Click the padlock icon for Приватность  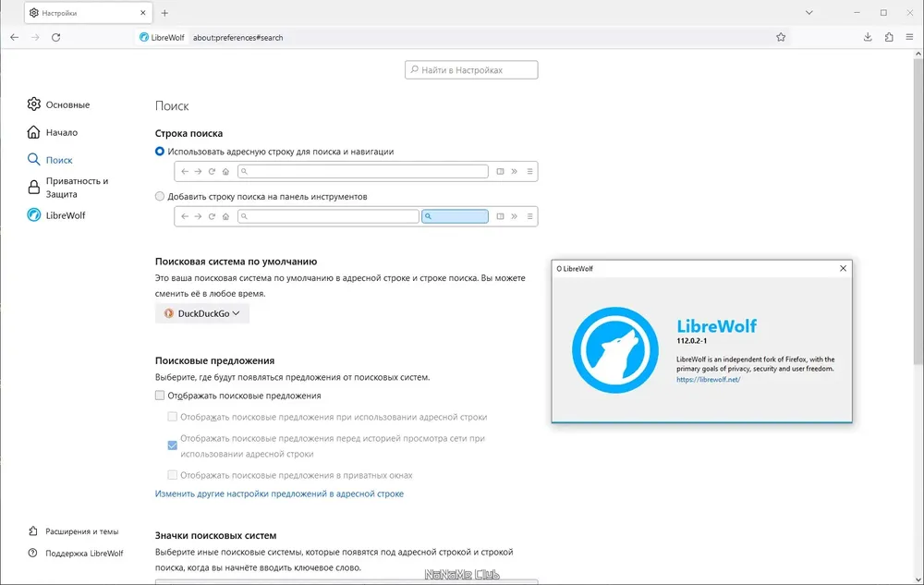[x=33, y=188]
